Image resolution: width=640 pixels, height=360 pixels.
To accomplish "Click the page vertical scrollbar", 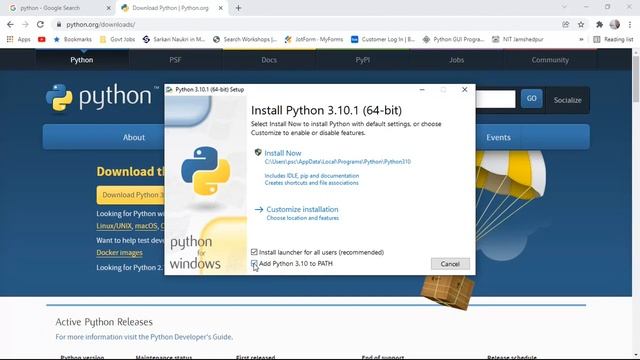I will tap(636, 80).
